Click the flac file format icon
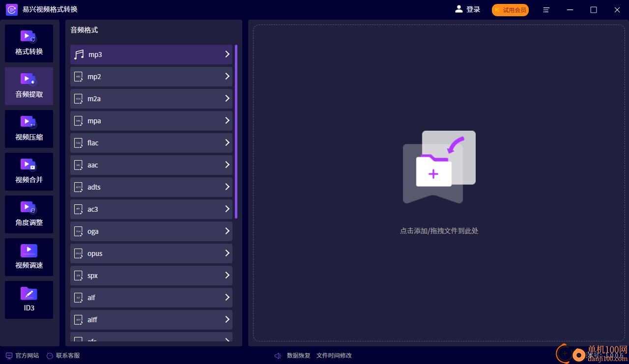This screenshot has width=629, height=364. 78,143
